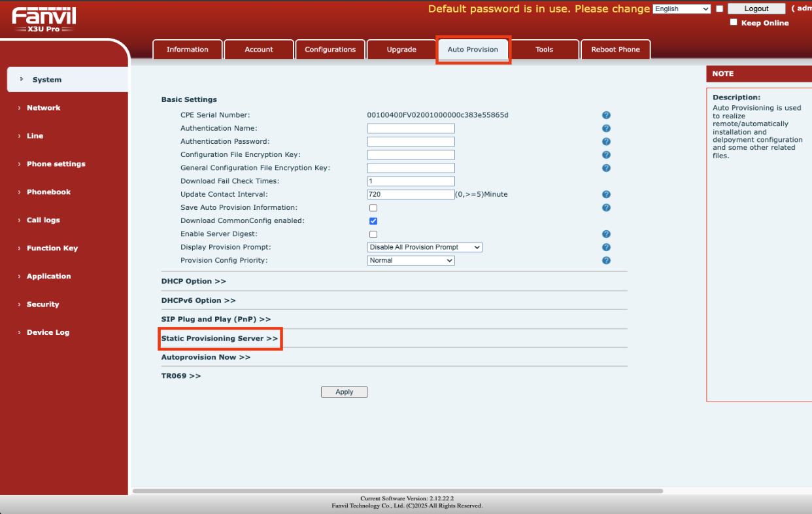Open Network in the sidebar menu
Image resolution: width=812 pixels, height=514 pixels.
[x=43, y=108]
